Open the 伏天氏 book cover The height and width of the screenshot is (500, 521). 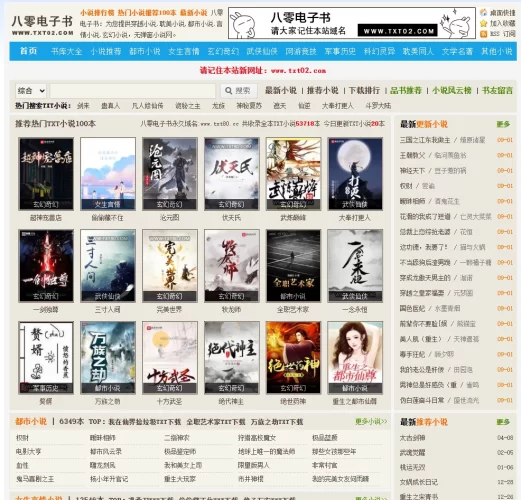point(232,174)
